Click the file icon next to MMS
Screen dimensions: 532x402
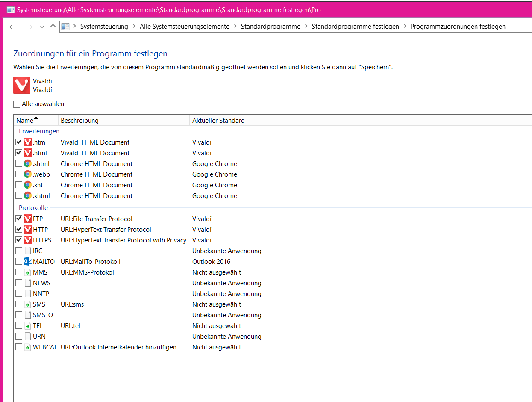coord(28,272)
